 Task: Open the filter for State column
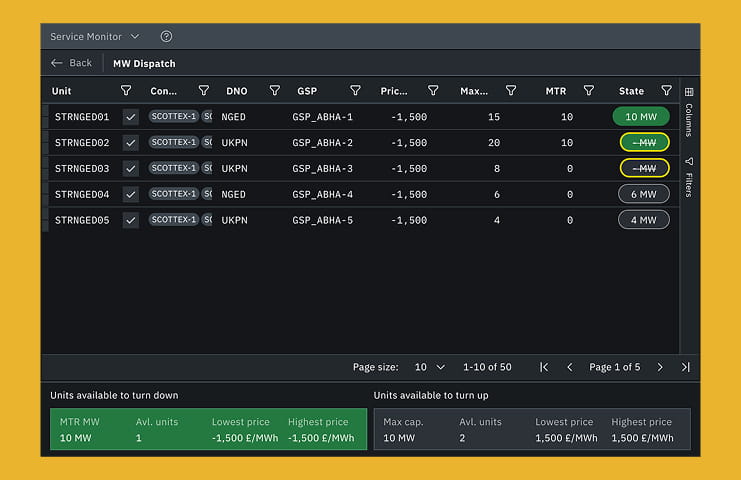click(x=667, y=91)
